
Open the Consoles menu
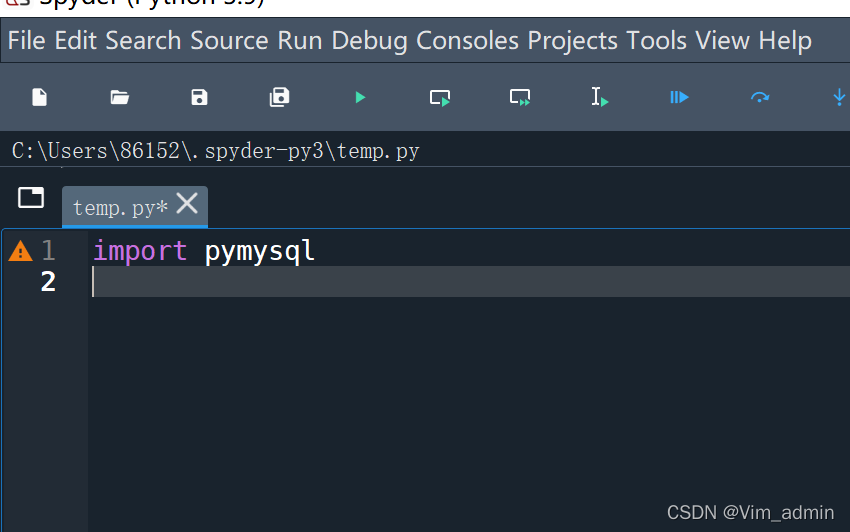click(467, 41)
